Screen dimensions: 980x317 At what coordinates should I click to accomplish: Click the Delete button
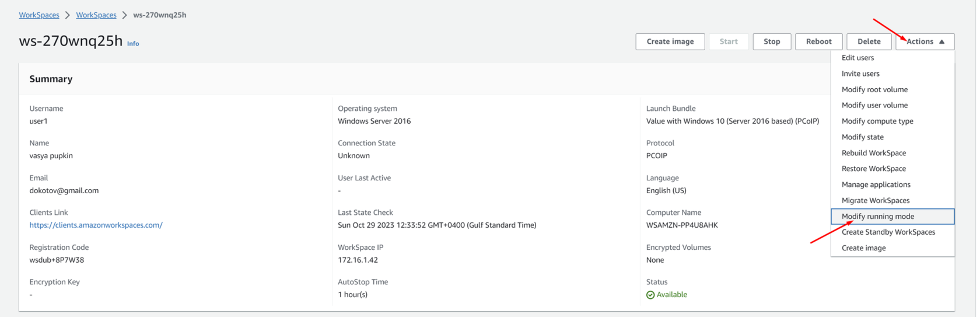(x=869, y=41)
